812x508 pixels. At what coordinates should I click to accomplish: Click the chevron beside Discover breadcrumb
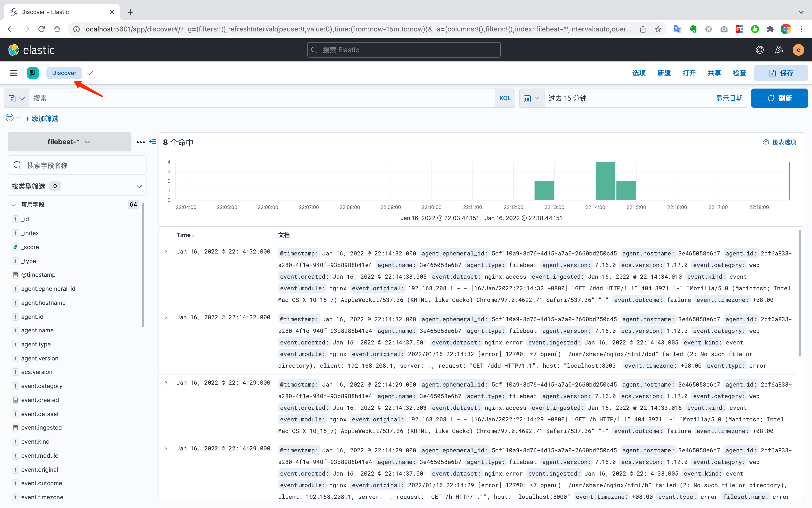[x=90, y=73]
